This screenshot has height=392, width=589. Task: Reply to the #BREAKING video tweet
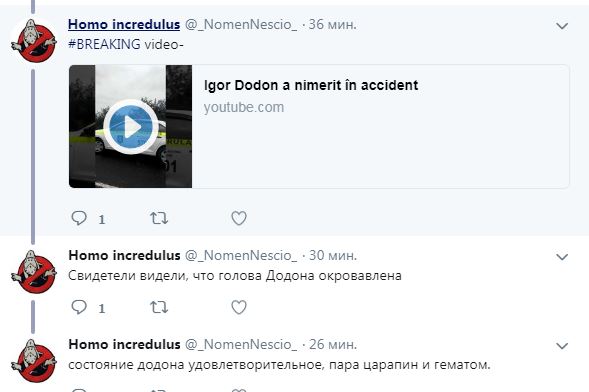79,218
